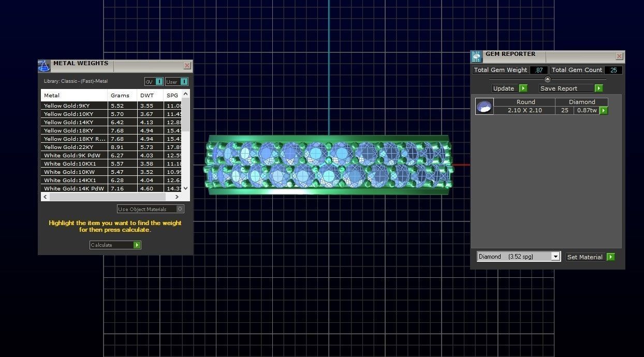Click the Total Gem Weight value .87

(x=539, y=70)
